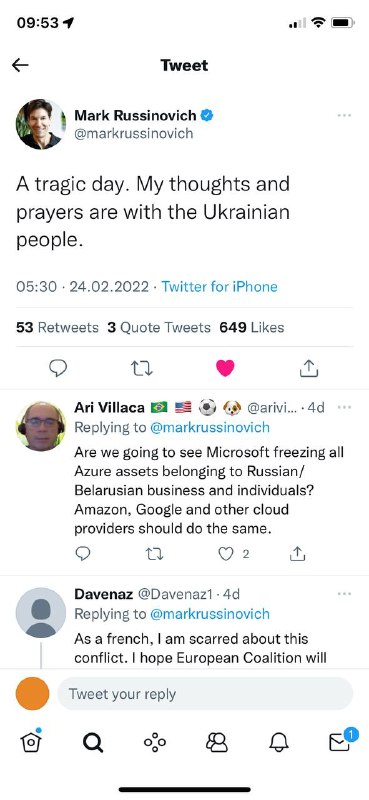
Task: Share the main tweet
Action: pos(309,367)
